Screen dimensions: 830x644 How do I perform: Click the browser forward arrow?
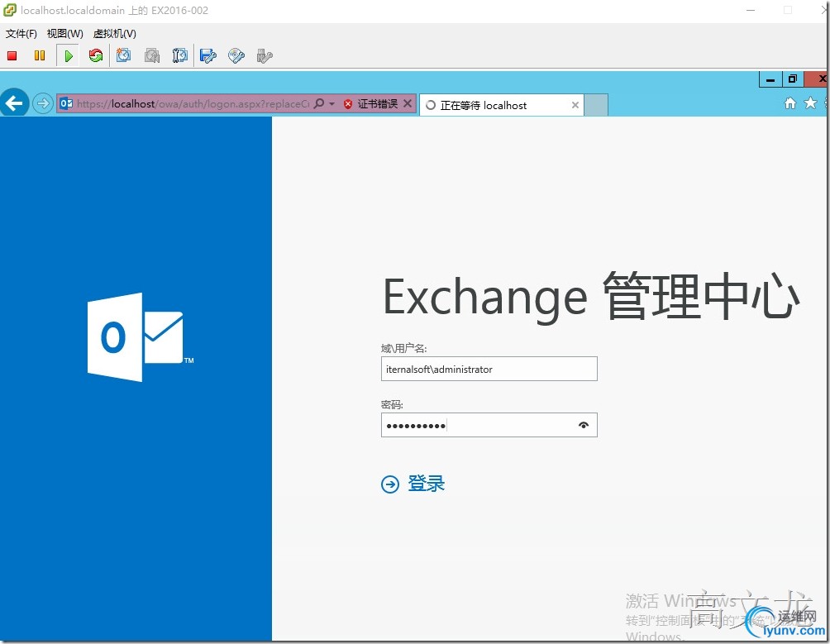point(42,103)
